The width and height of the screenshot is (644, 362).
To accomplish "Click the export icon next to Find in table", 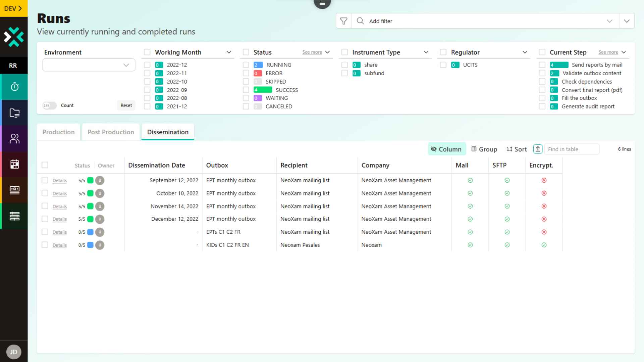I will pos(538,149).
